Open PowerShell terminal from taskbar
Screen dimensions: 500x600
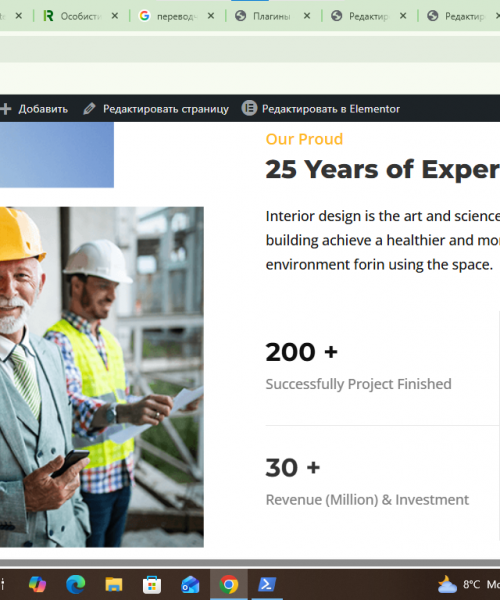click(267, 584)
